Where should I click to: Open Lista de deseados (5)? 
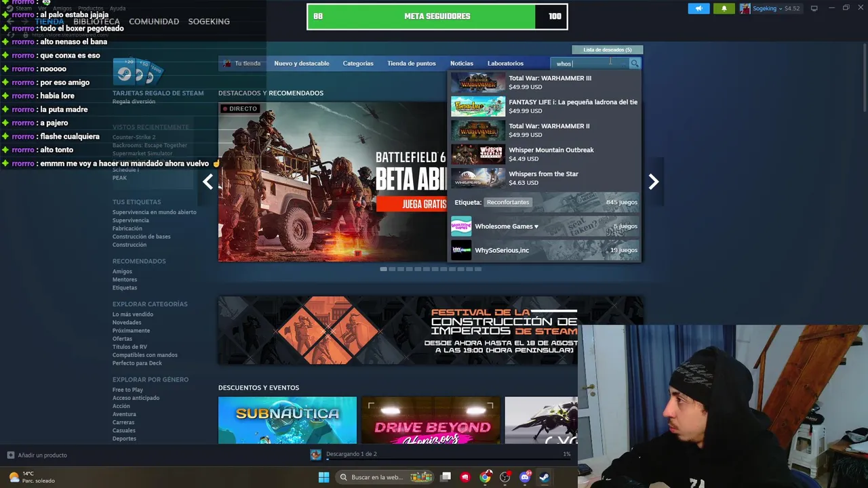pos(607,49)
